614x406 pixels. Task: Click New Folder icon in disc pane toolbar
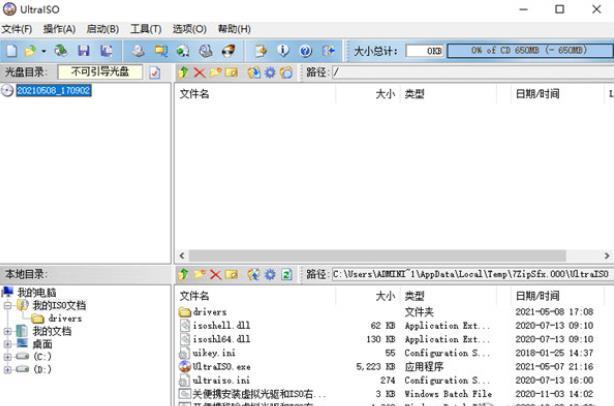(x=215, y=72)
